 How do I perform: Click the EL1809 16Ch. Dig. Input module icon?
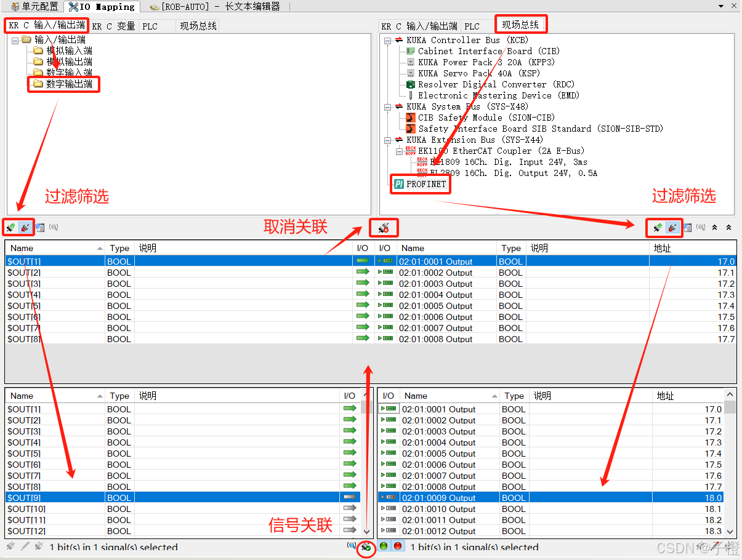tap(422, 162)
